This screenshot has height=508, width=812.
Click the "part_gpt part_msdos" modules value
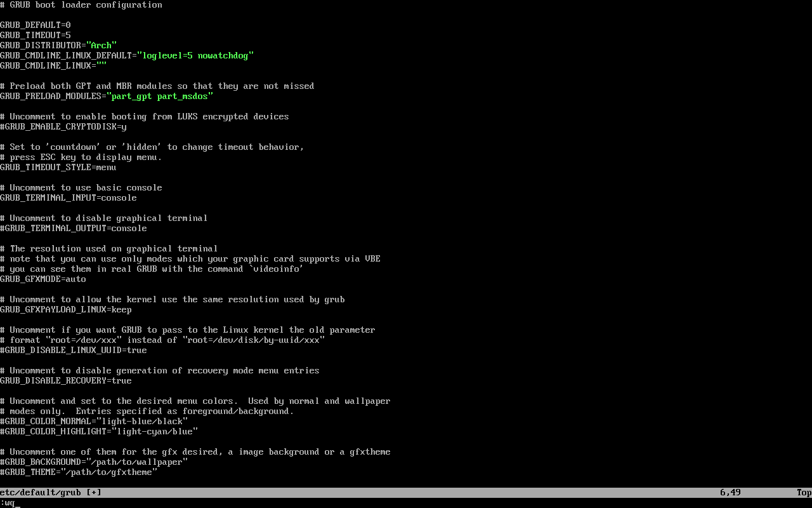tap(160, 96)
